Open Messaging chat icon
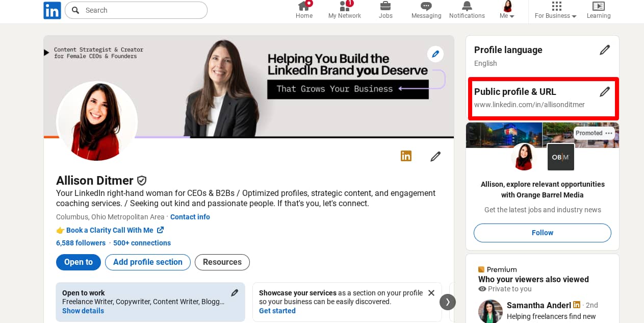The width and height of the screenshot is (644, 323). [426, 7]
